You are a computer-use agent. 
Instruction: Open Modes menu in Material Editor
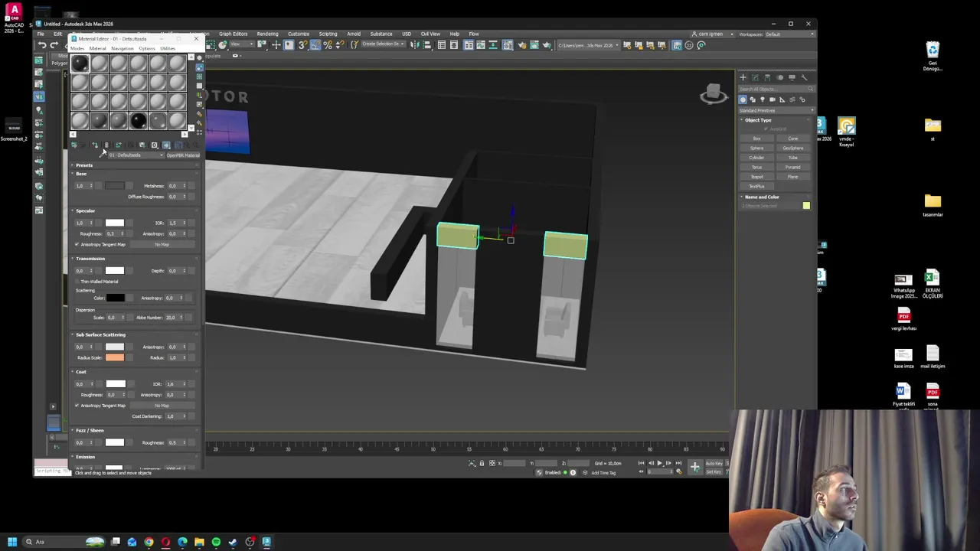(77, 49)
